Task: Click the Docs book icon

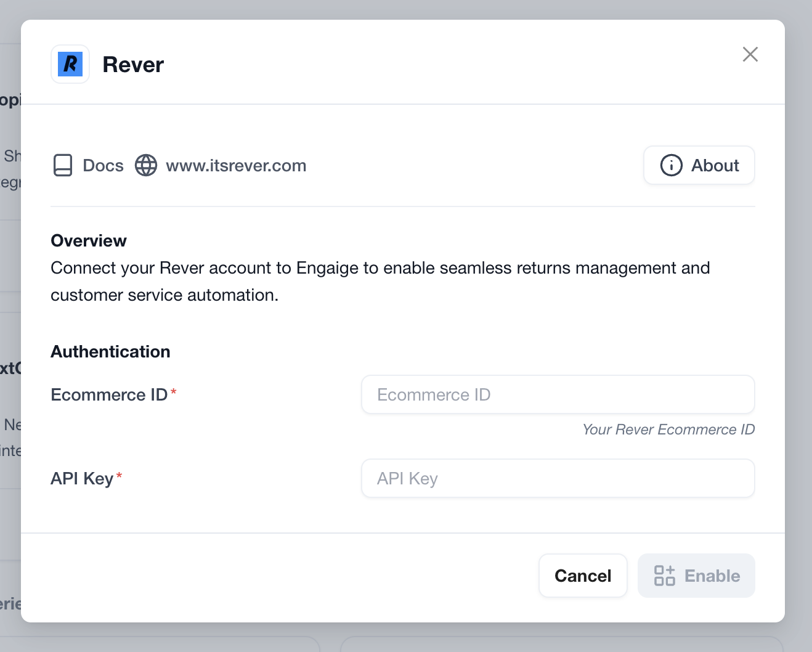Action: (63, 165)
